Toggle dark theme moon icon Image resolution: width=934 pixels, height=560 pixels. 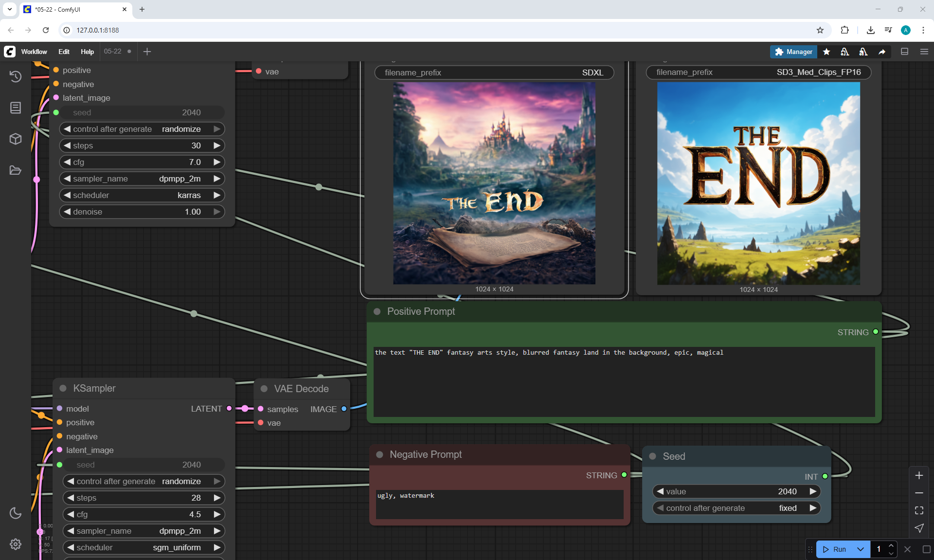tap(16, 513)
